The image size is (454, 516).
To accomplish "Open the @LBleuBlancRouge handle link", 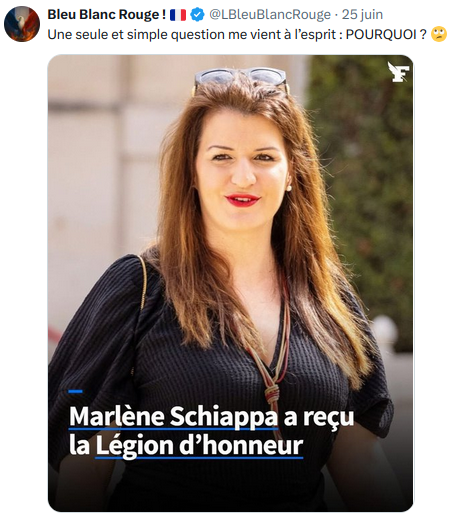I will tap(270, 15).
